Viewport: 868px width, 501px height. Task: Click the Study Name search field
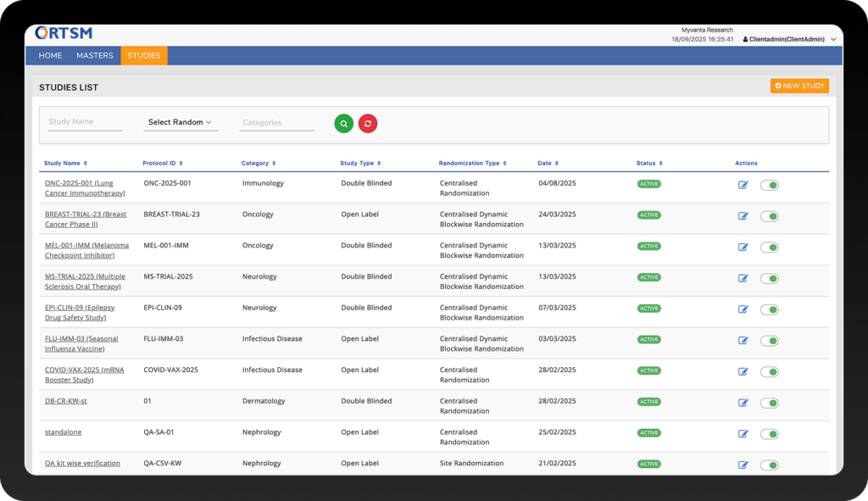click(x=85, y=122)
